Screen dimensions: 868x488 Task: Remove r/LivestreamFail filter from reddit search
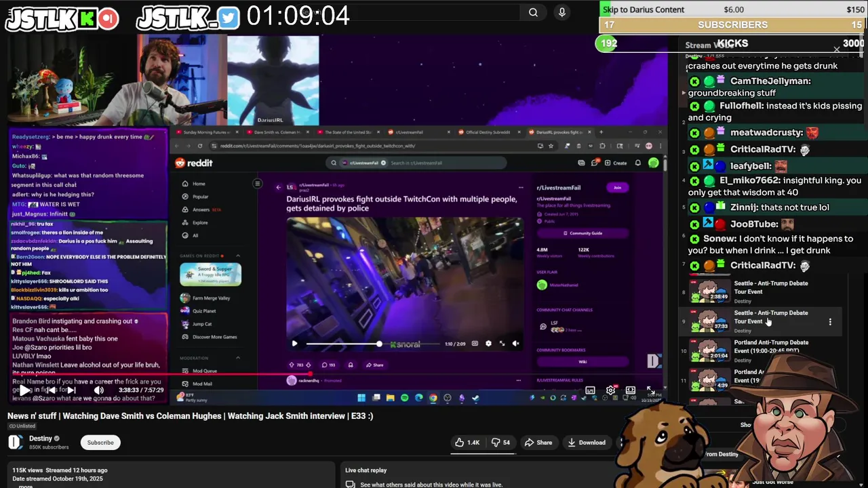(x=383, y=163)
